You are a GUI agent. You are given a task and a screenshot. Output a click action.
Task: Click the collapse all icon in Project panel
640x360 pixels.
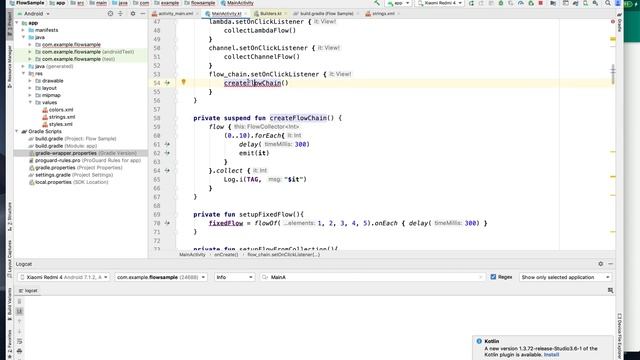pos(120,13)
